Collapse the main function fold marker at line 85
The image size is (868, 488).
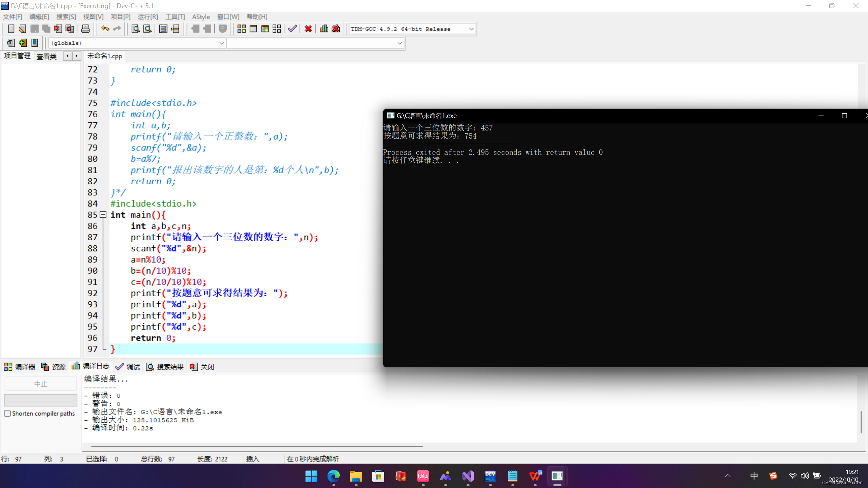click(x=103, y=215)
